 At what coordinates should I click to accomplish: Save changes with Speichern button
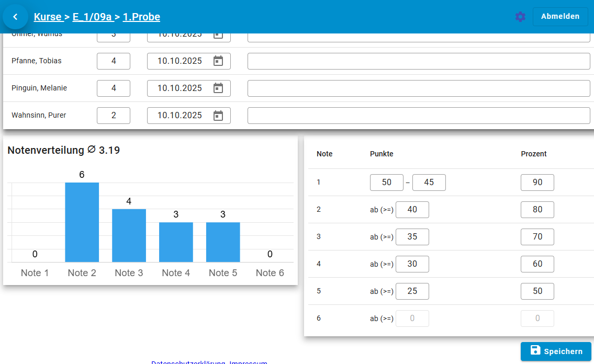556,351
